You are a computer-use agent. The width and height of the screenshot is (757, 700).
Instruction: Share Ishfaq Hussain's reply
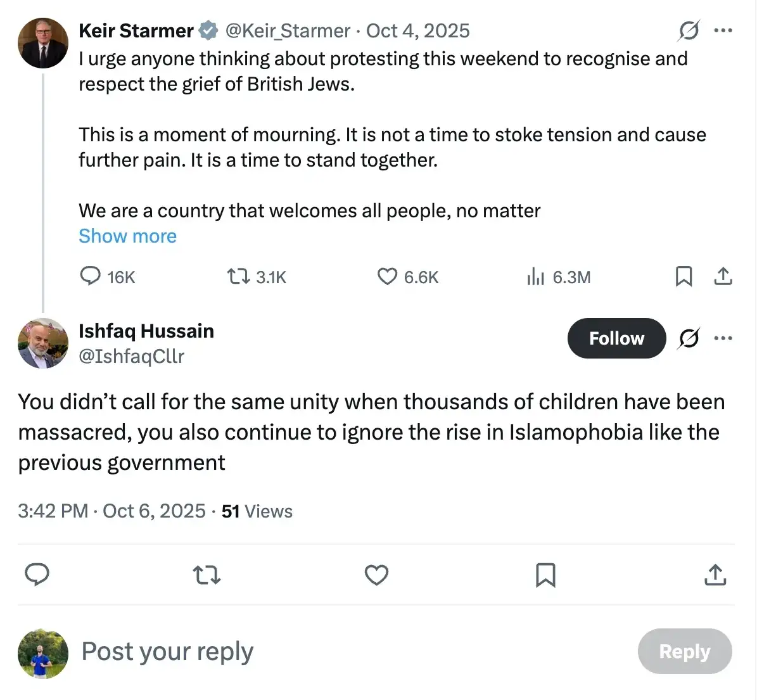[x=715, y=575]
